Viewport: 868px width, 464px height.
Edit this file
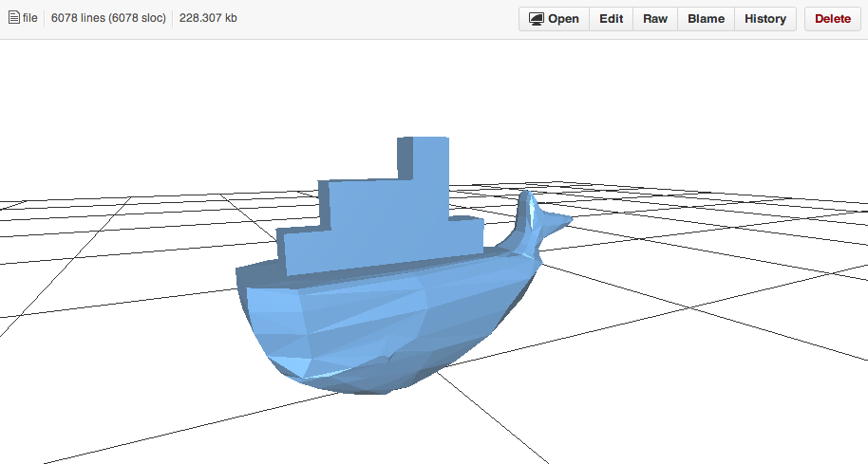click(612, 19)
